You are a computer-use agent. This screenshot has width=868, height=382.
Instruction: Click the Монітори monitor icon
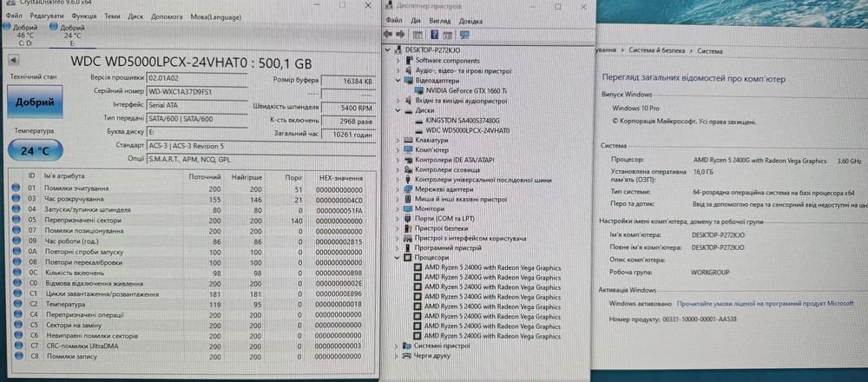click(x=410, y=209)
